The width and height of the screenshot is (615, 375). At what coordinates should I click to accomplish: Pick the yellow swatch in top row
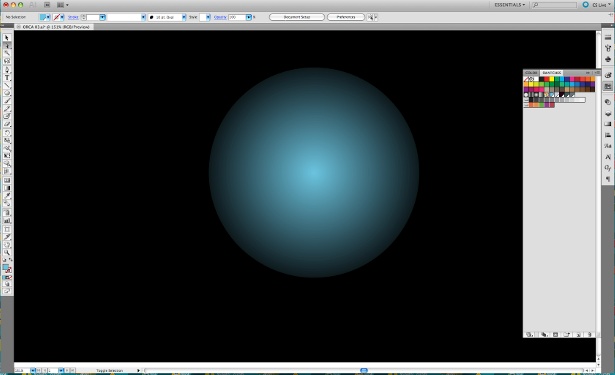552,79
